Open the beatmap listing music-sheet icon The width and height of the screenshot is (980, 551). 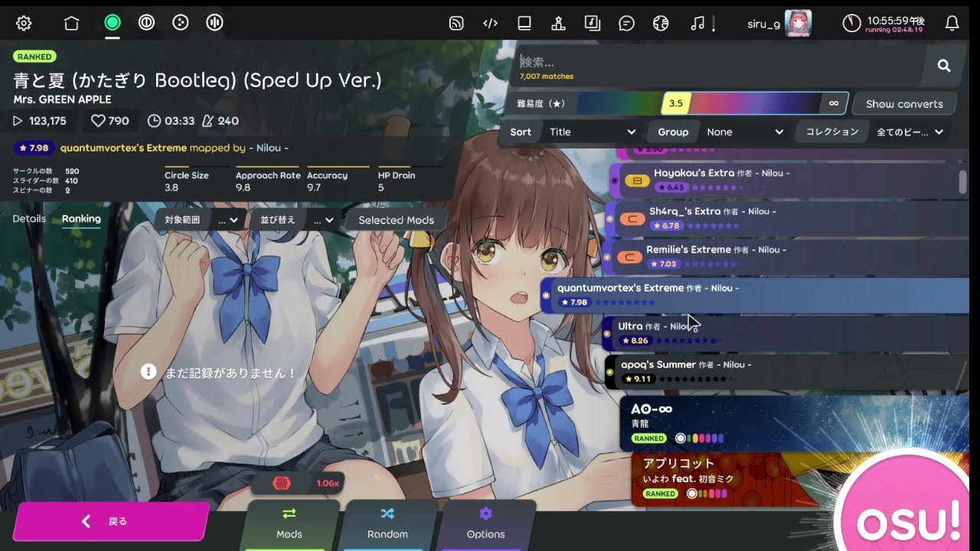[592, 23]
